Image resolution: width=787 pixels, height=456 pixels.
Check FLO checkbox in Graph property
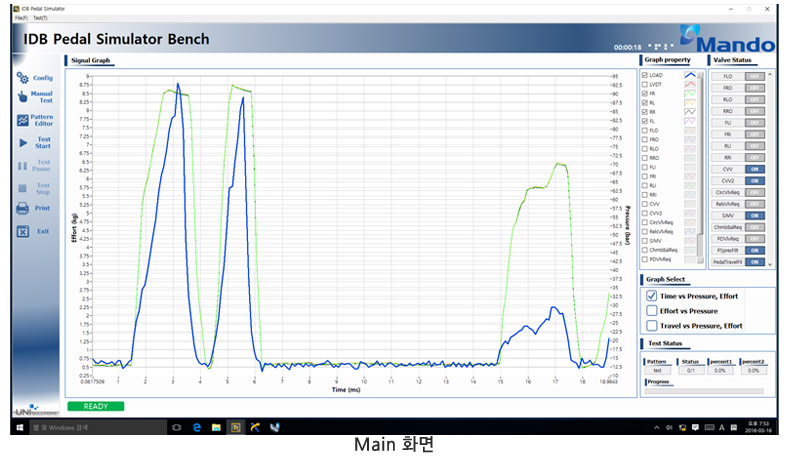click(645, 130)
